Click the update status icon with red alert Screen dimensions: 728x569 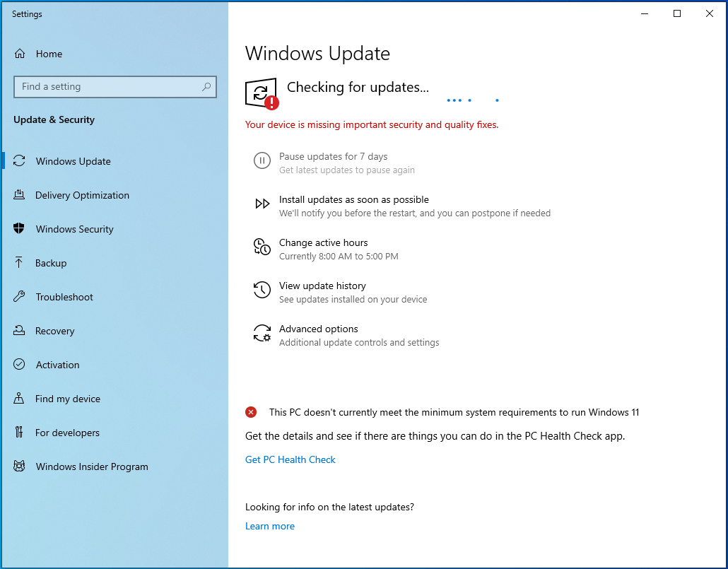pos(262,93)
